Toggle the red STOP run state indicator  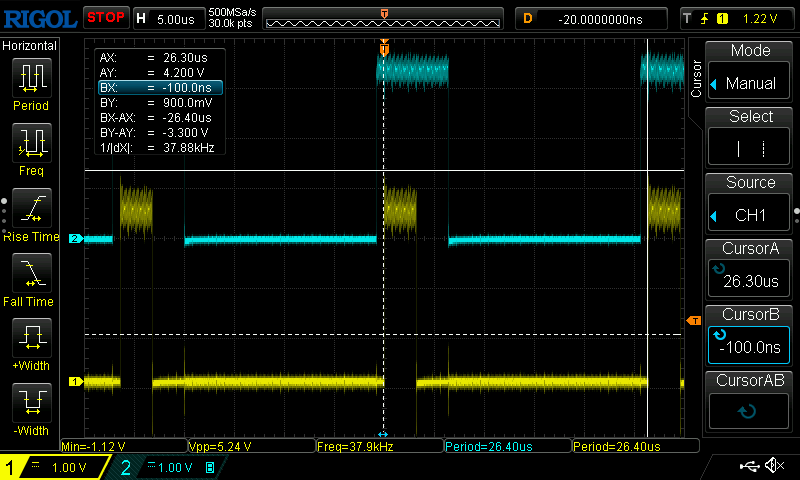105,18
